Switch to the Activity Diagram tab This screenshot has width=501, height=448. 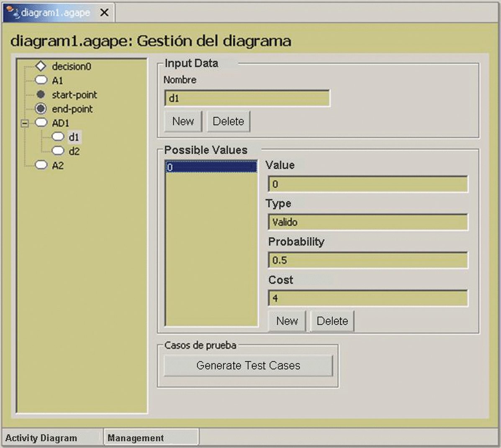click(41, 438)
